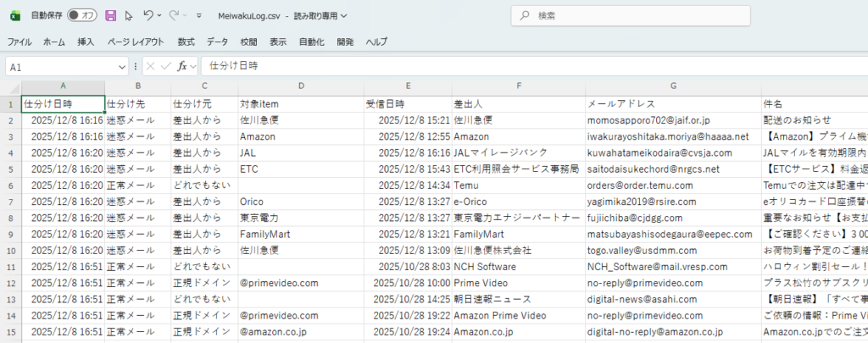Click the Insert Function fx icon

click(x=181, y=66)
